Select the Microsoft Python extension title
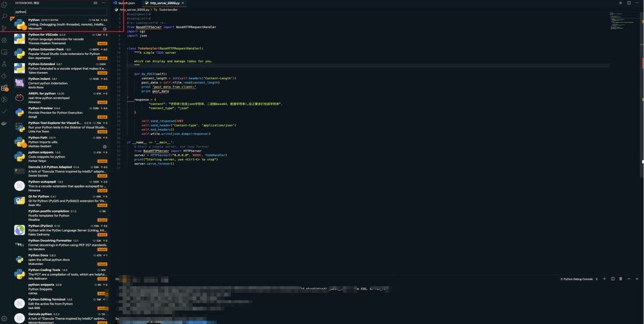The height and width of the screenshot is (324, 644). (x=34, y=20)
